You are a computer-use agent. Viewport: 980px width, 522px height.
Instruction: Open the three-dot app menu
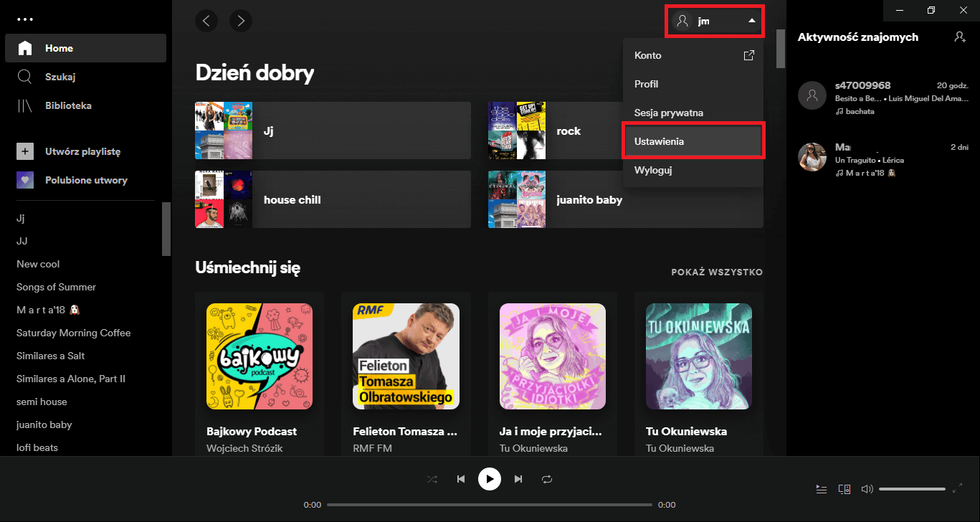coord(25,19)
